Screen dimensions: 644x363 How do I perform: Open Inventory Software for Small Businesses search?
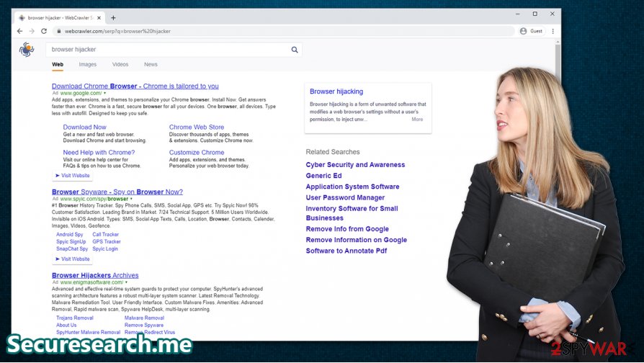click(x=352, y=213)
